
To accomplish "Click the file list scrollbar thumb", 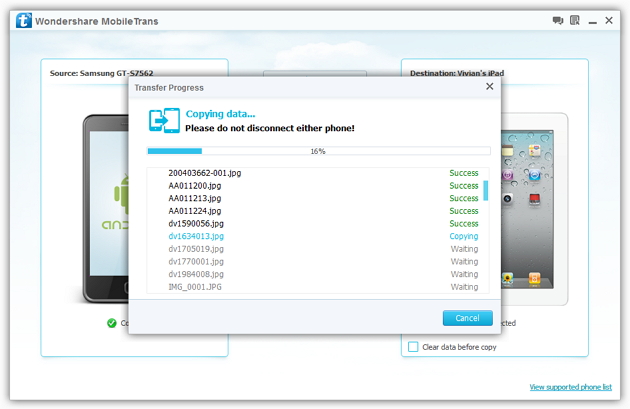I will coord(485,190).
